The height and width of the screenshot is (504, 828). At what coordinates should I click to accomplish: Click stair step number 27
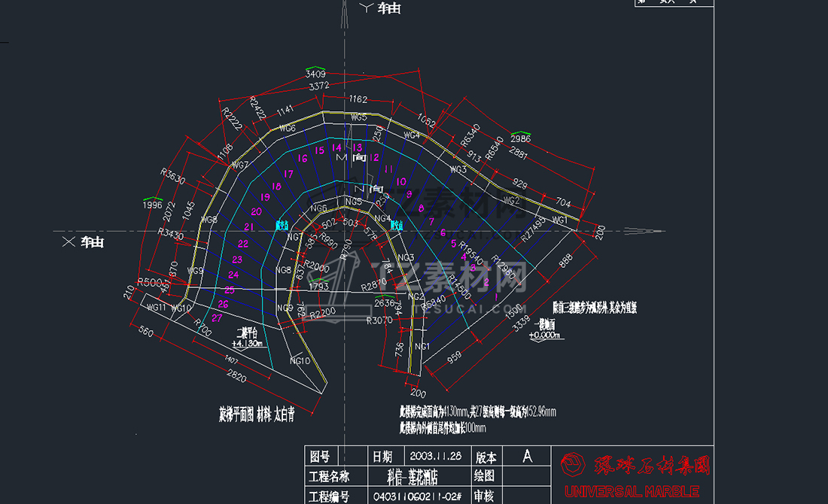pos(217,317)
